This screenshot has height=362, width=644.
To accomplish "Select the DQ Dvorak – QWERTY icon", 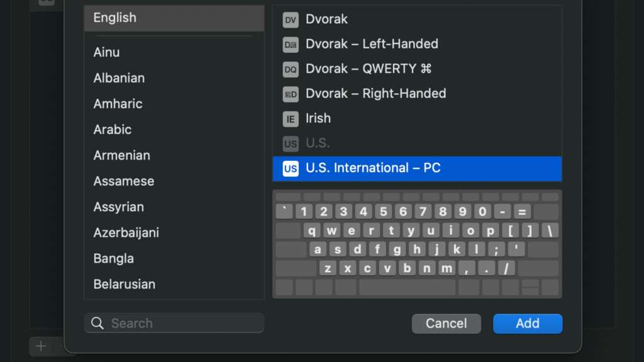I will [x=290, y=69].
